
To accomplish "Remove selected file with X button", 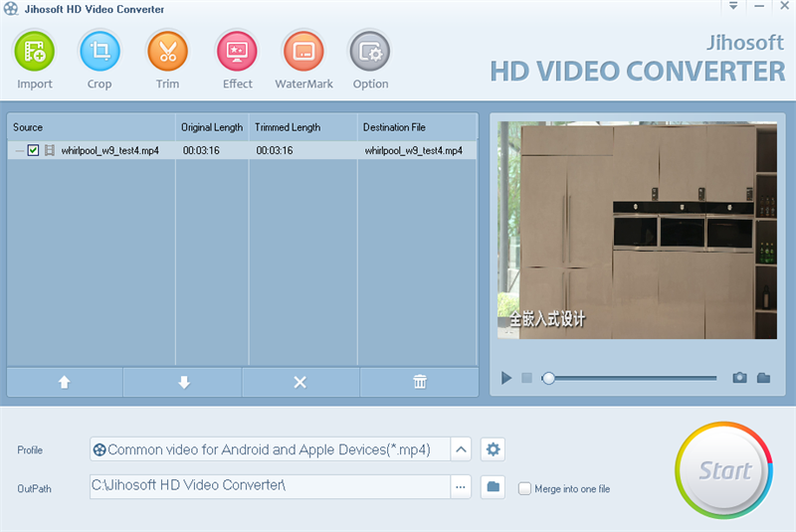I will (300, 382).
